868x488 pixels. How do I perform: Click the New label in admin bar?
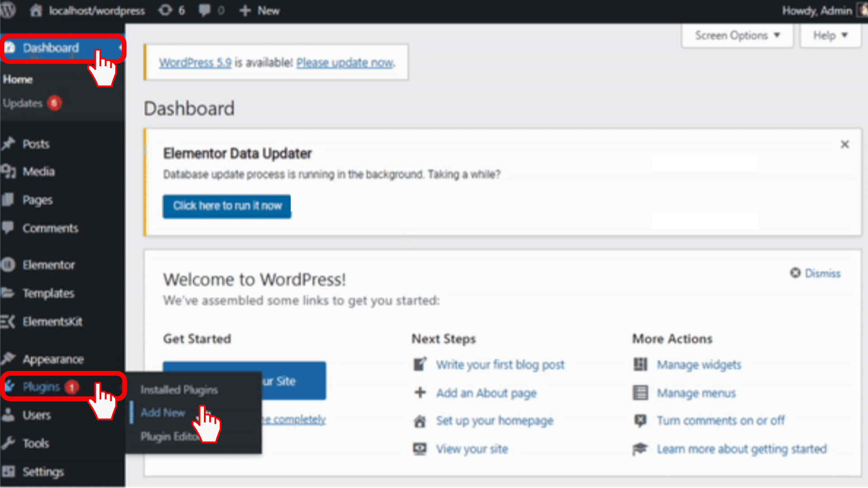coord(269,10)
